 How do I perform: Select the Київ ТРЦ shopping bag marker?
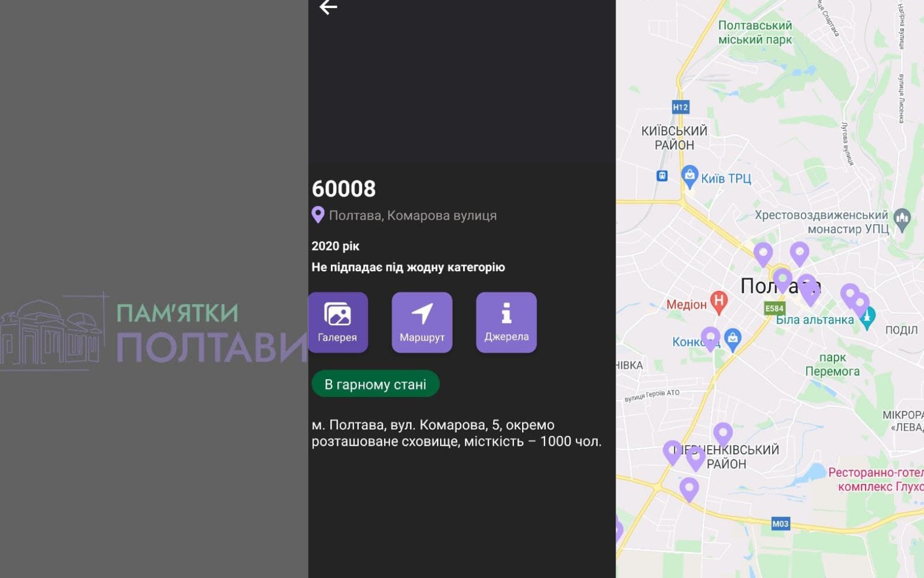(689, 176)
